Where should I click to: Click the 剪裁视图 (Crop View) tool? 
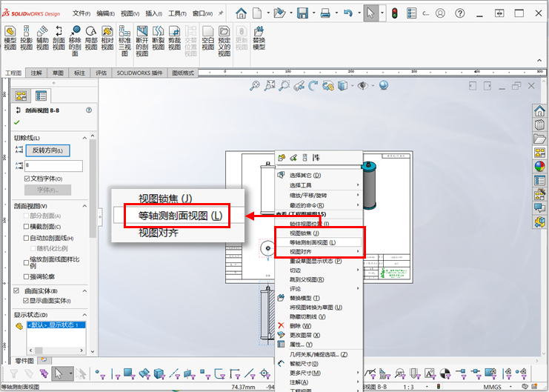[x=173, y=38]
